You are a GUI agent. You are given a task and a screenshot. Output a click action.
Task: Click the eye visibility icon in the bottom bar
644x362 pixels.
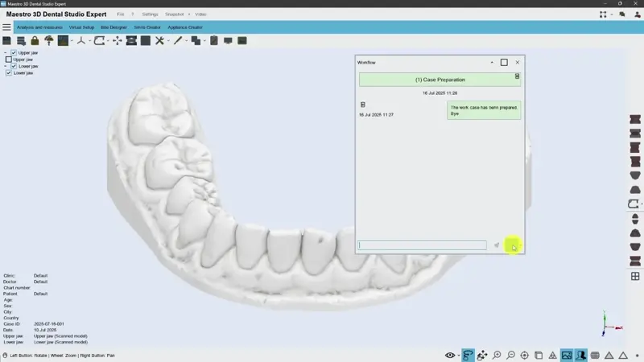pyautogui.click(x=450, y=355)
